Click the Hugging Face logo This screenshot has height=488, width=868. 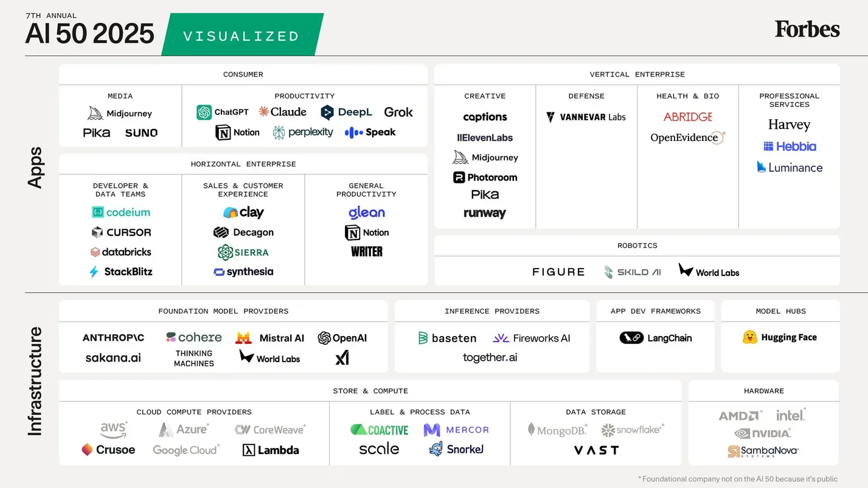780,337
